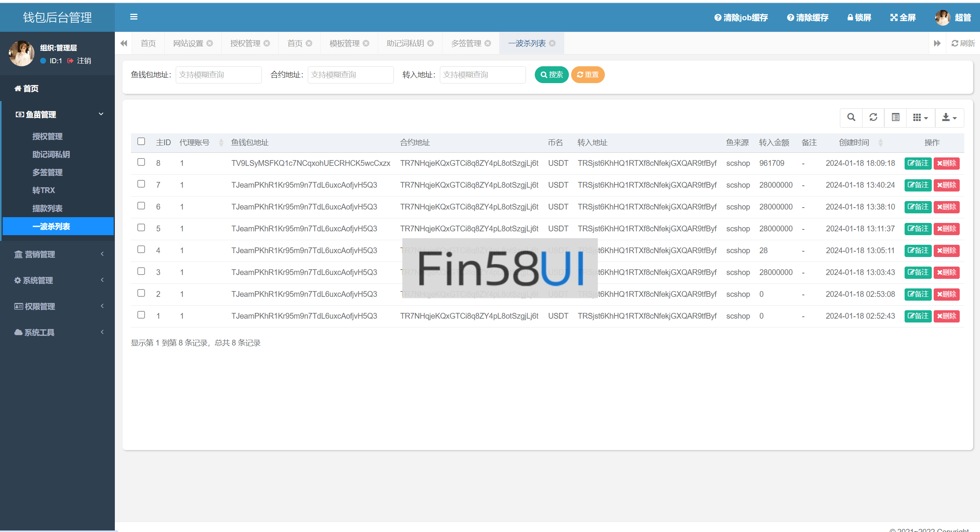Open 提款列表 in the sidebar
Screen dimensions: 980x532
pyautogui.click(x=47, y=208)
